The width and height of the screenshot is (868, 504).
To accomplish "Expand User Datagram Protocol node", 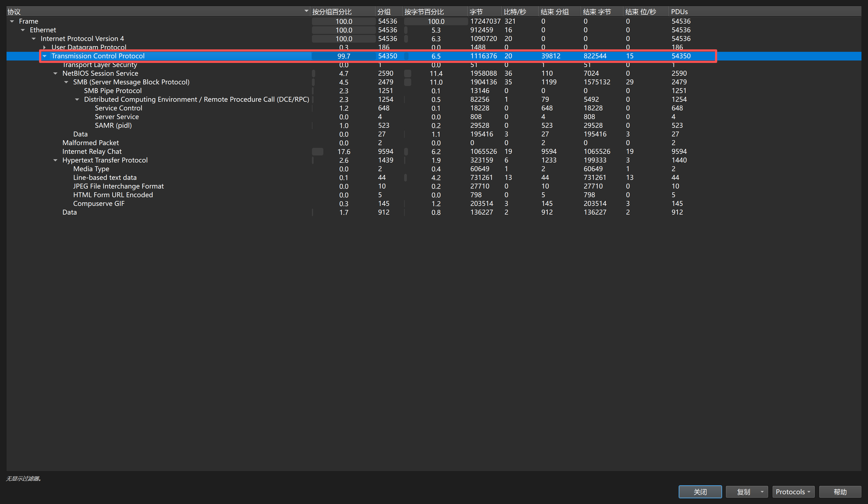I will click(x=44, y=47).
